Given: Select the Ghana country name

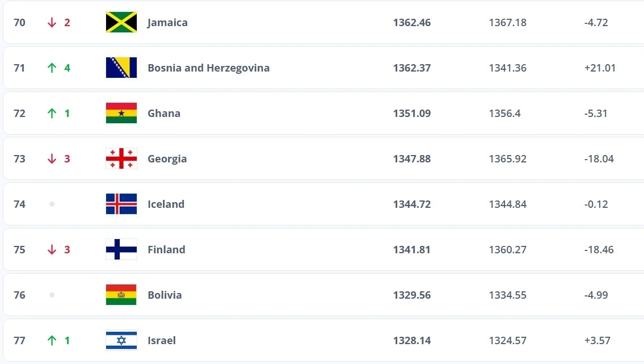Looking at the screenshot, I should pos(164,114).
